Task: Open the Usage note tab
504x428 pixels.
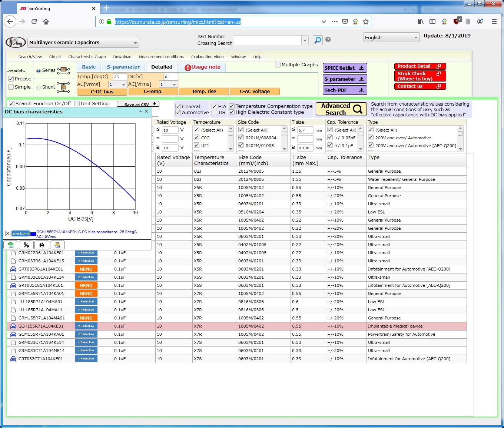Action: tap(202, 67)
